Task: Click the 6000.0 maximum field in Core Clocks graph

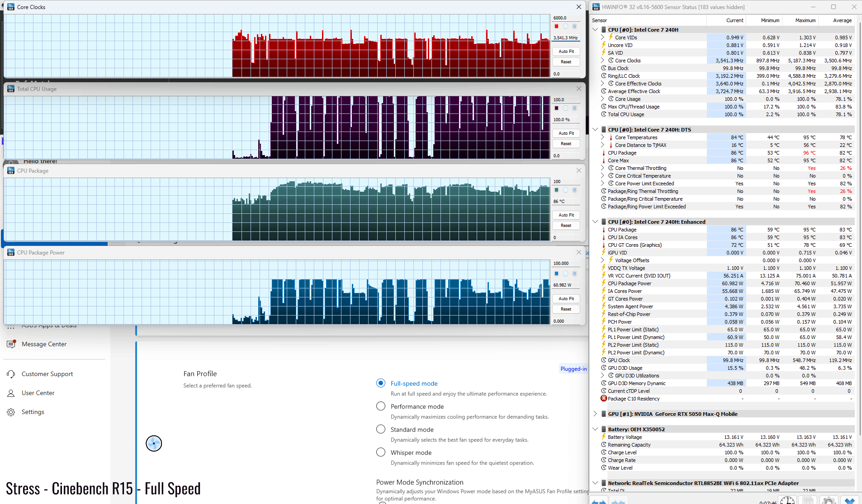Action: click(x=566, y=18)
